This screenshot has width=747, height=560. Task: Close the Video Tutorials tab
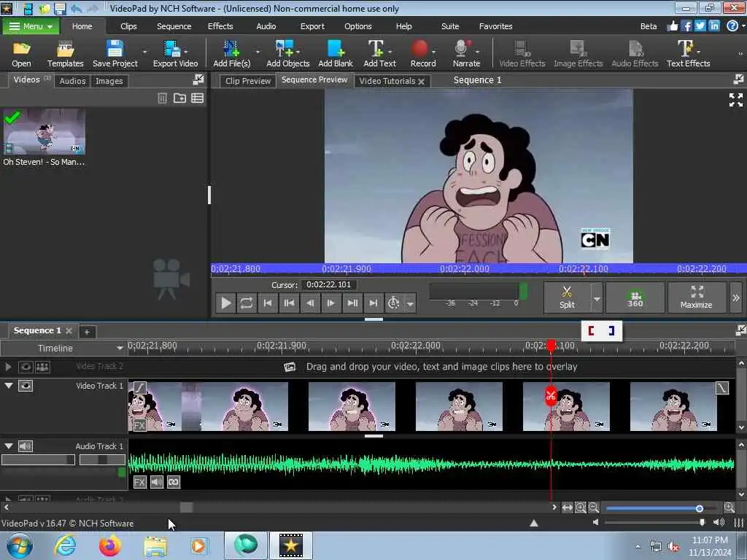pyautogui.click(x=421, y=82)
